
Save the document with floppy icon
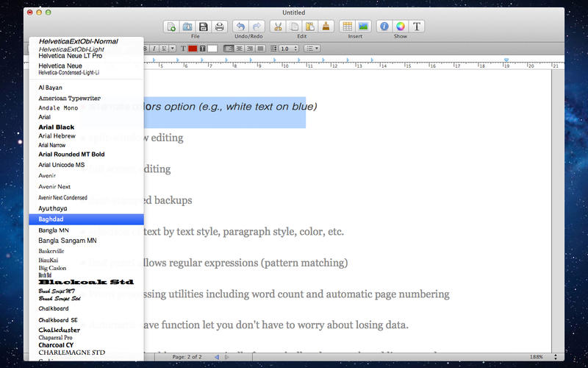pos(204,26)
